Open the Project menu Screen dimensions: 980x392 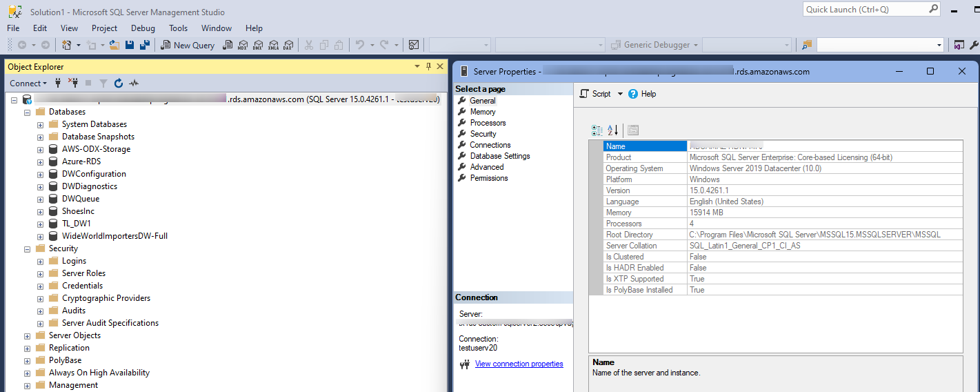coord(105,28)
